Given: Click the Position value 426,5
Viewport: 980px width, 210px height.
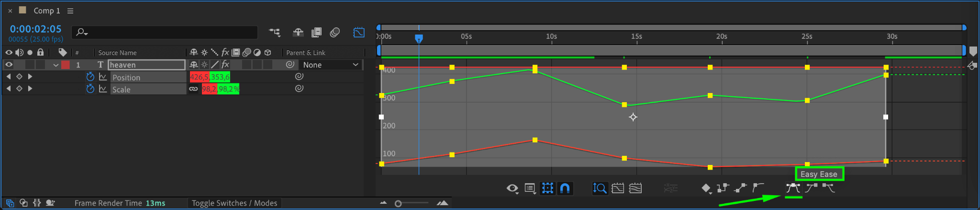Looking at the screenshot, I should click(200, 77).
